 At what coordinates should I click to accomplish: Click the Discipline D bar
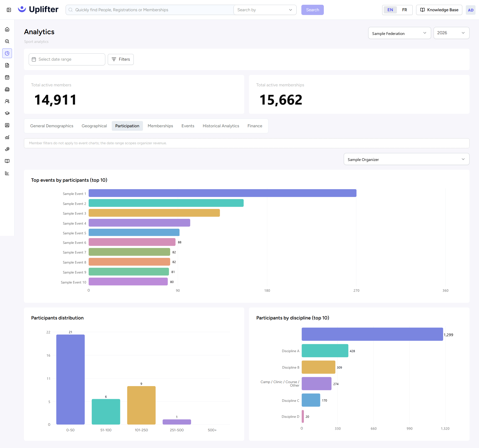coord(303,417)
